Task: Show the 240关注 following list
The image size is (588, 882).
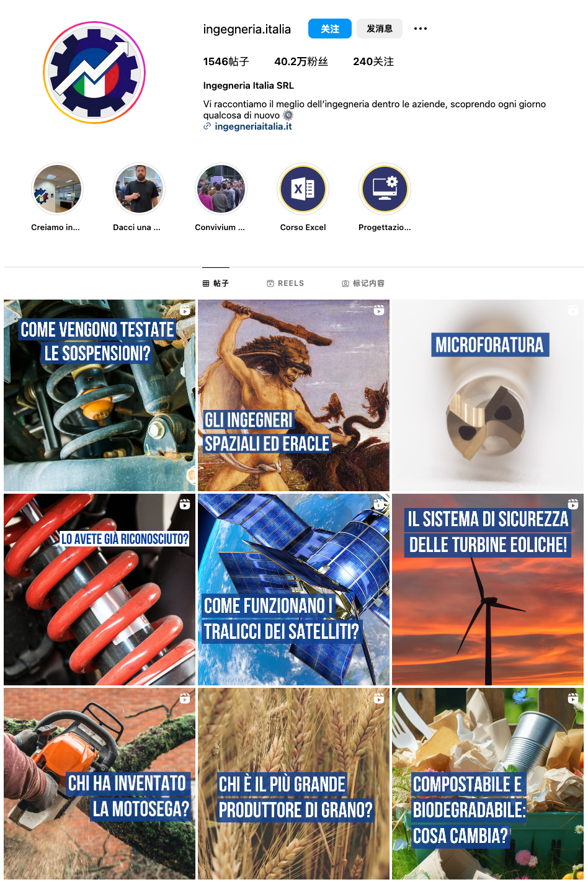Action: pyautogui.click(x=373, y=61)
